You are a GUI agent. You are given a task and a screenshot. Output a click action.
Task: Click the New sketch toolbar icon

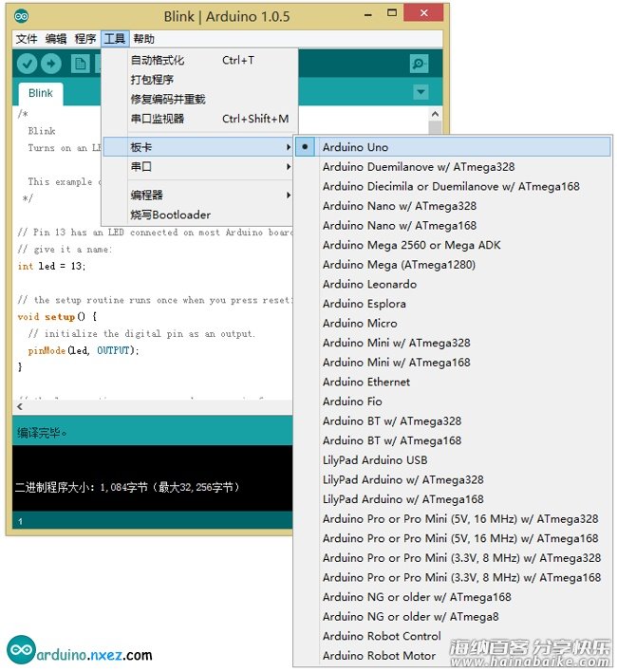(80, 64)
